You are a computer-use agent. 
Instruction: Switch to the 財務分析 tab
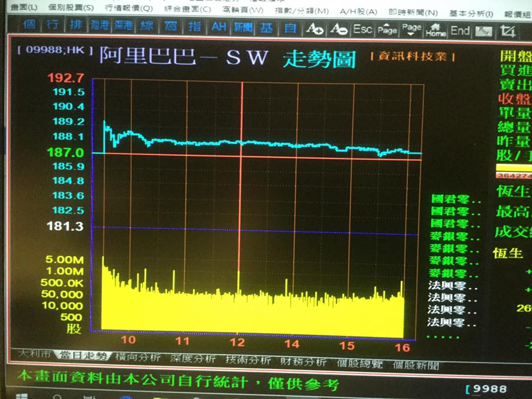coord(303,362)
